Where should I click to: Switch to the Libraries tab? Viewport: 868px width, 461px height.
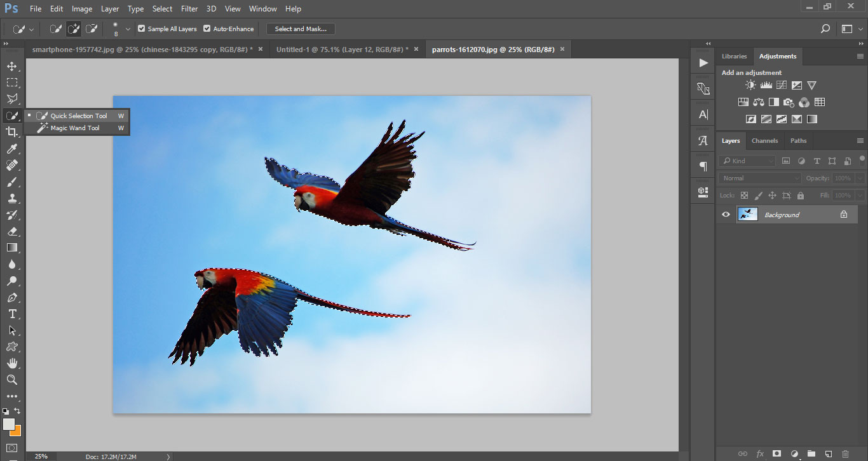click(x=734, y=56)
